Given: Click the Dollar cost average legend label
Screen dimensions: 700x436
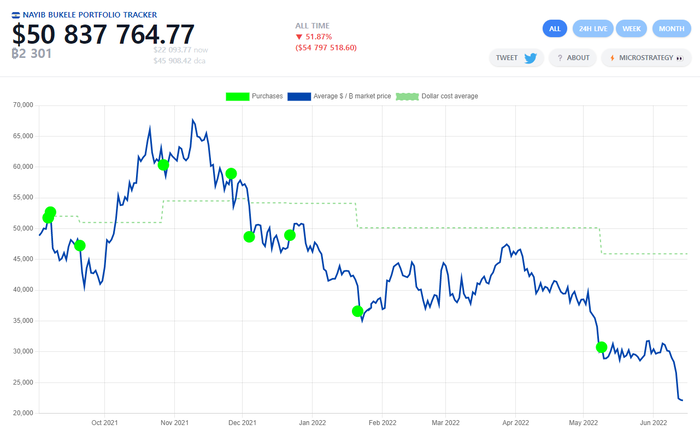Looking at the screenshot, I should (x=450, y=96).
